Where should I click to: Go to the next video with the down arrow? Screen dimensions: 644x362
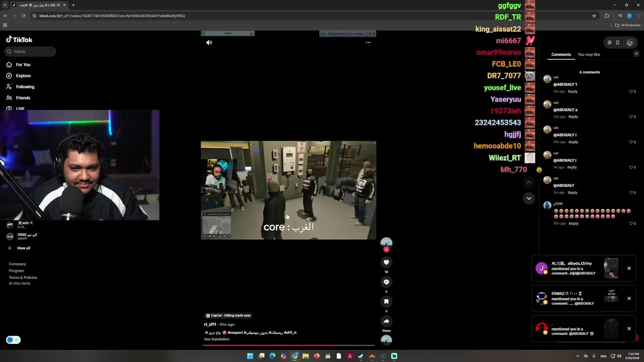(x=529, y=198)
